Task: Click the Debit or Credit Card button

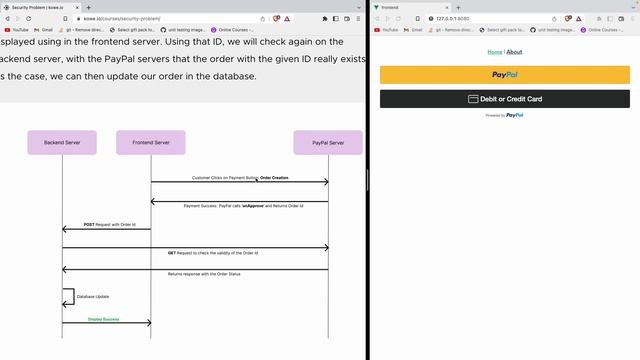Action: click(505, 99)
